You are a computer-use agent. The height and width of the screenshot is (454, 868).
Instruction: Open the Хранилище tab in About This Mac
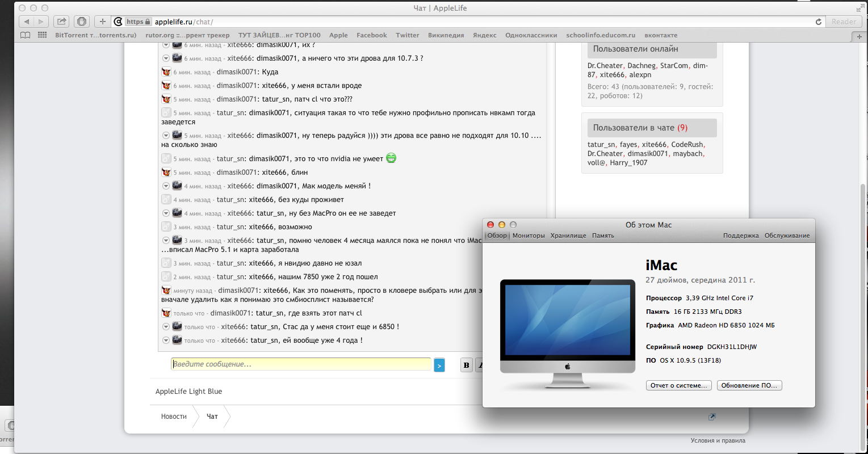pyautogui.click(x=568, y=236)
